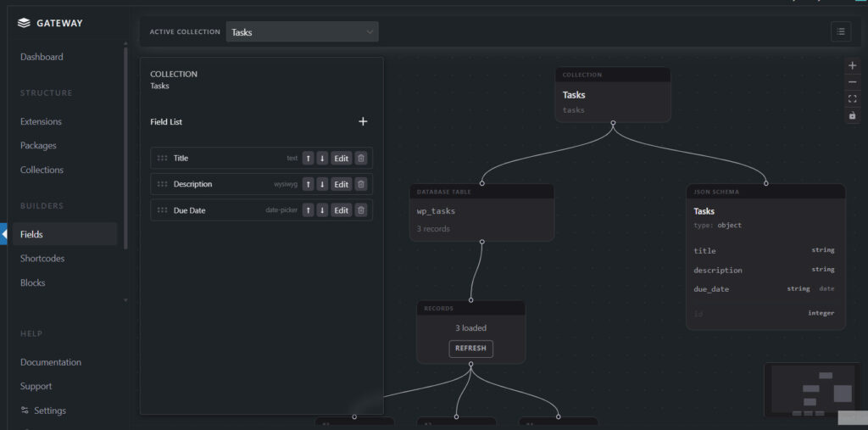The height and width of the screenshot is (430, 868).
Task: Grab the Title field drag handle
Action: (162, 158)
